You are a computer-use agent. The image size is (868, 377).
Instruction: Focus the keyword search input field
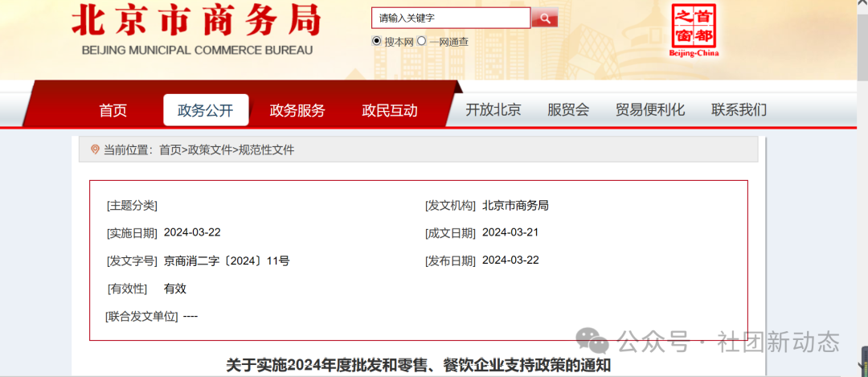click(x=451, y=18)
